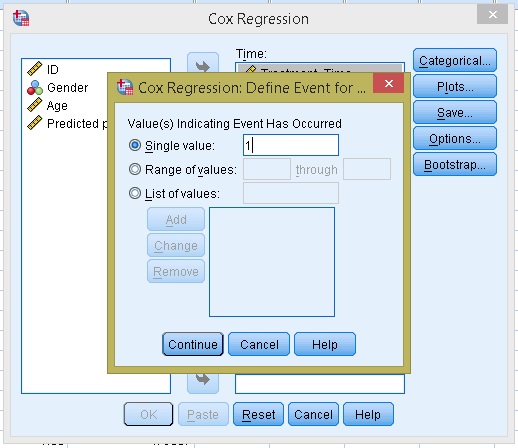Close the Define Event dialog
Screen dimensions: 518x448
388,83
